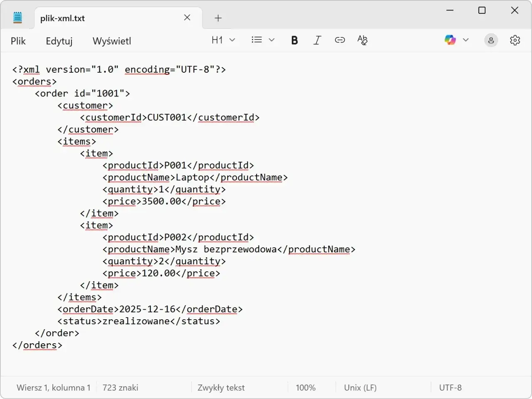Click the 'Mysz bezprzewodowa' productName line
The image size is (532, 399).
pos(229,249)
